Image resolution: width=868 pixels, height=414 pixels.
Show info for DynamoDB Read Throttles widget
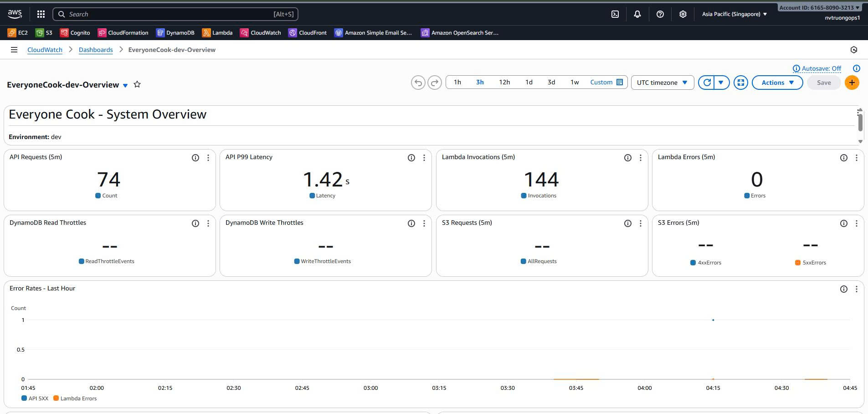point(195,223)
